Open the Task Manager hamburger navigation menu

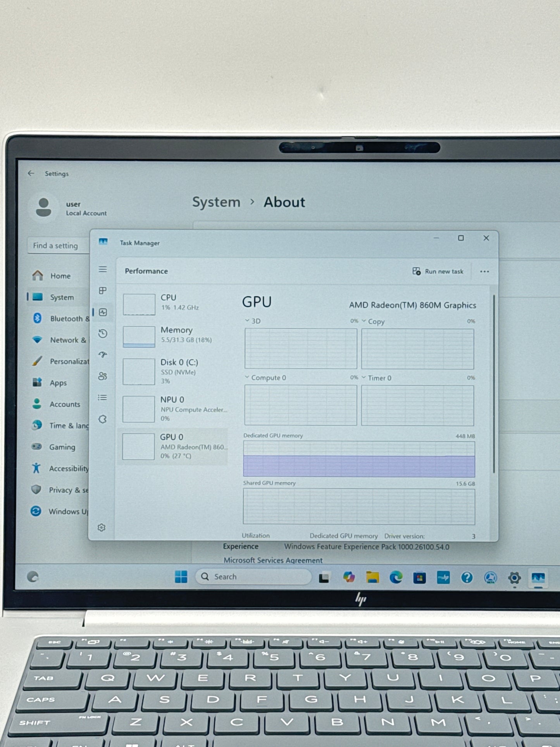(x=103, y=269)
